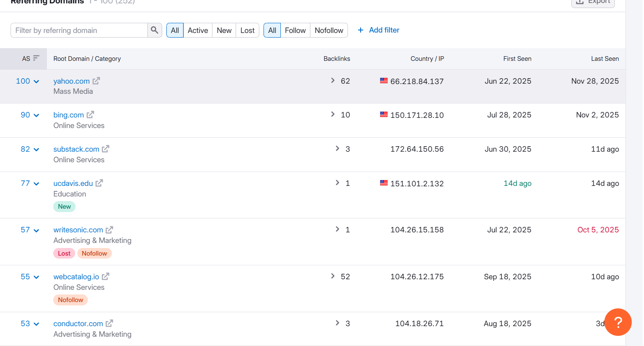Screen dimensions: 644x346
Task: Open ucdavis.edu external link icon
Action: pos(99,183)
